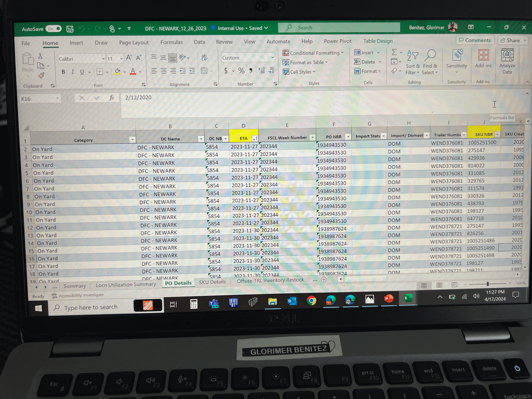Click Increase Decimal icon
Image resolution: width=532 pixels, height=399 pixels.
(x=262, y=70)
